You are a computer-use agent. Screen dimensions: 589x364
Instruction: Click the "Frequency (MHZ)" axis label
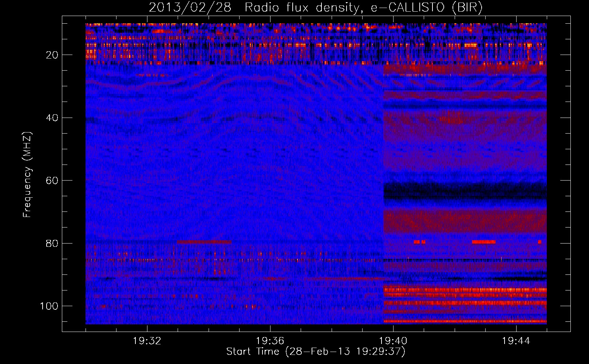point(27,175)
